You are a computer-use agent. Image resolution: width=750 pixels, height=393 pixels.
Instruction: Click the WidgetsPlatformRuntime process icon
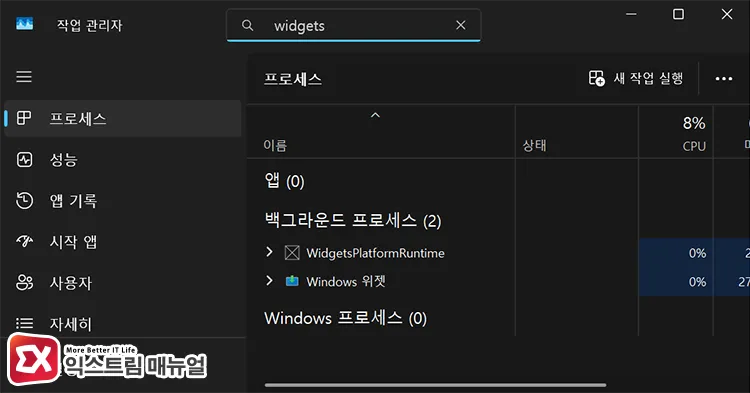tap(292, 253)
